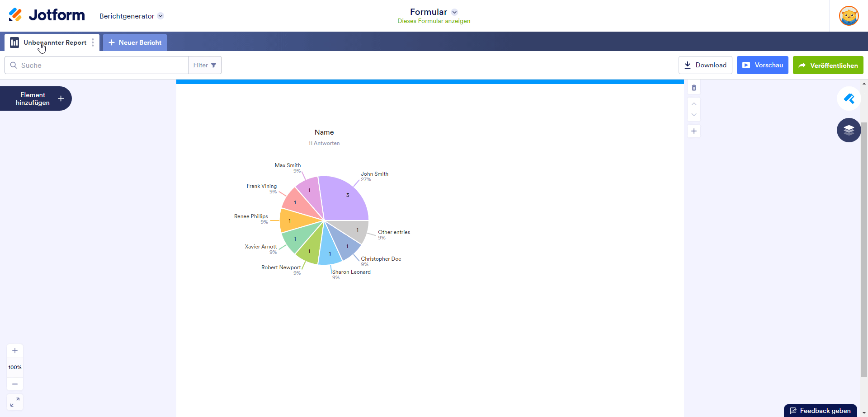Select the Max Smith pie slice

click(311, 193)
